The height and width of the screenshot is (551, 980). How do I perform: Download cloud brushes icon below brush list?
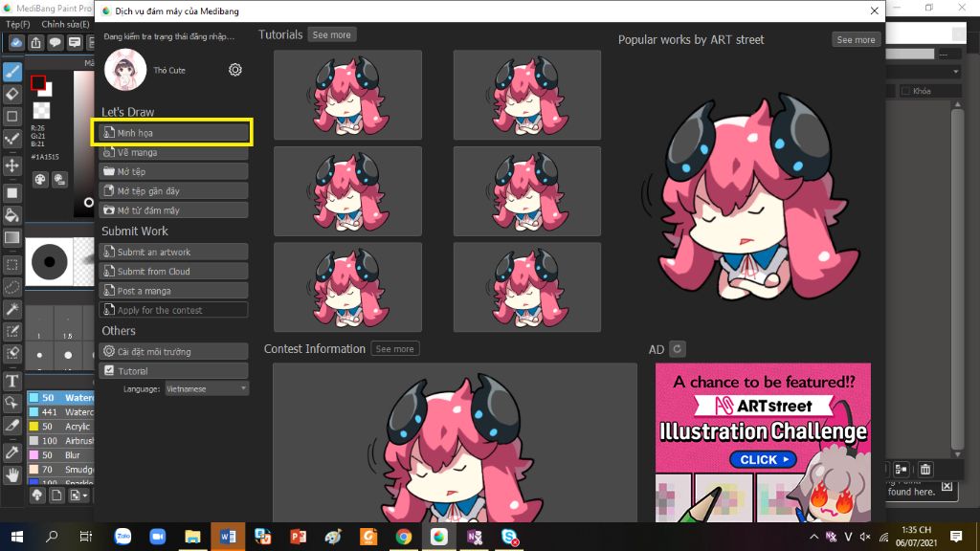pyautogui.click(x=37, y=496)
